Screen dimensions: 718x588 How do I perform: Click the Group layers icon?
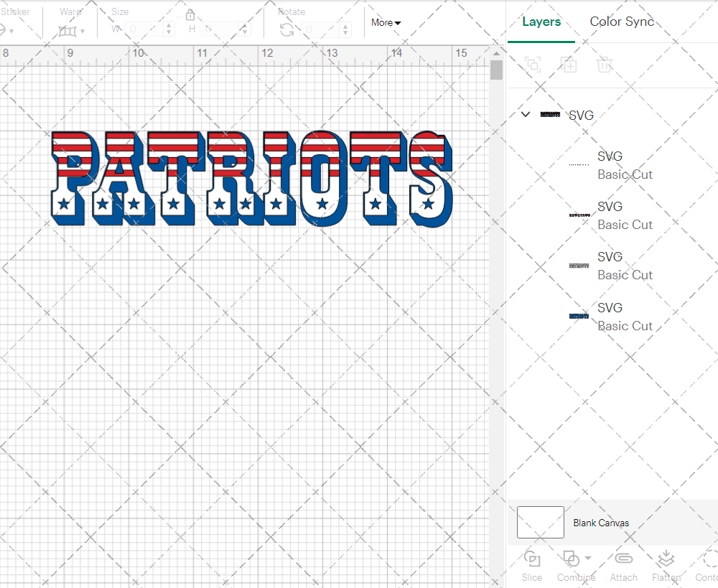(x=533, y=65)
